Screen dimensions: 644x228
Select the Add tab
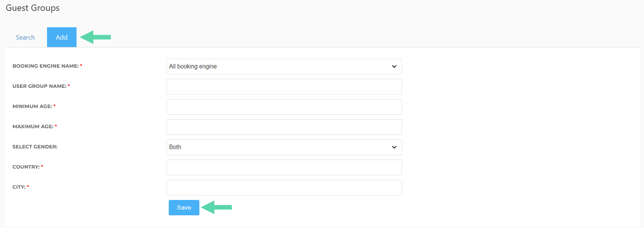62,37
